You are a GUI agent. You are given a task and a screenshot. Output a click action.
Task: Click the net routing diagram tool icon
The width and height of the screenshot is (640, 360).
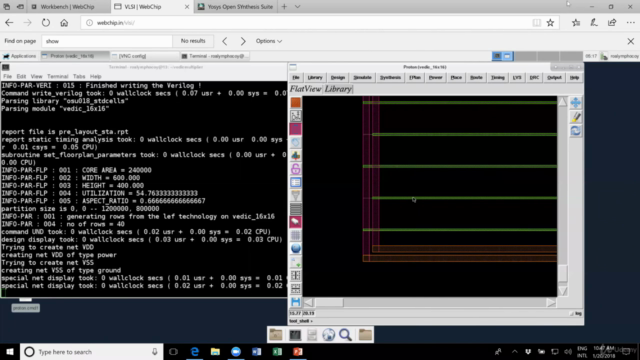coord(296,116)
